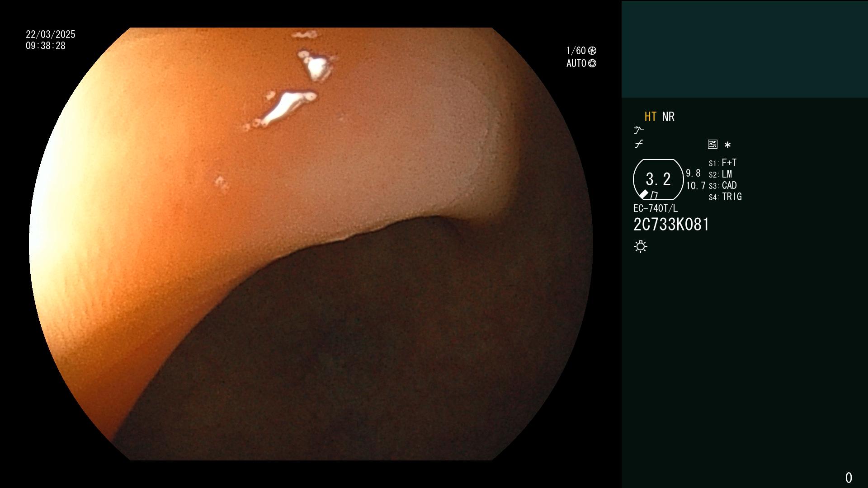Click the shutter-speed icon beside 1/60
Image resolution: width=868 pixels, height=488 pixels.
592,51
